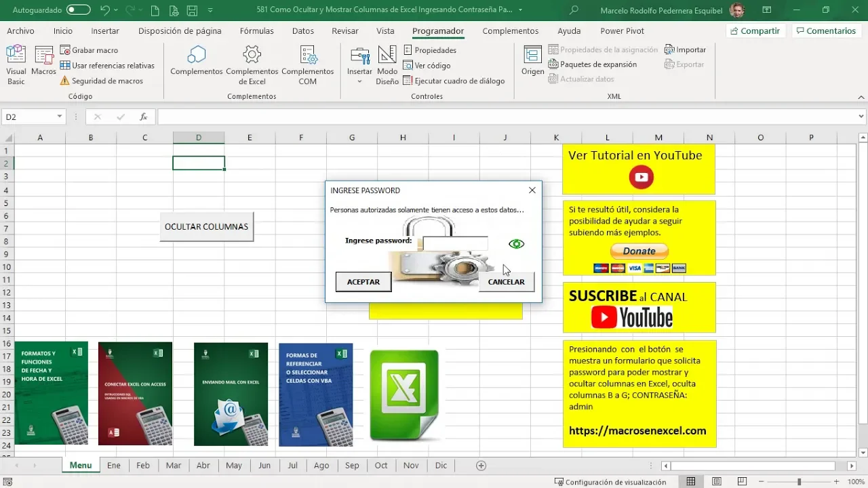Toggle Usar referencias relativas
Viewport: 868px width, 488px height.
(107, 66)
